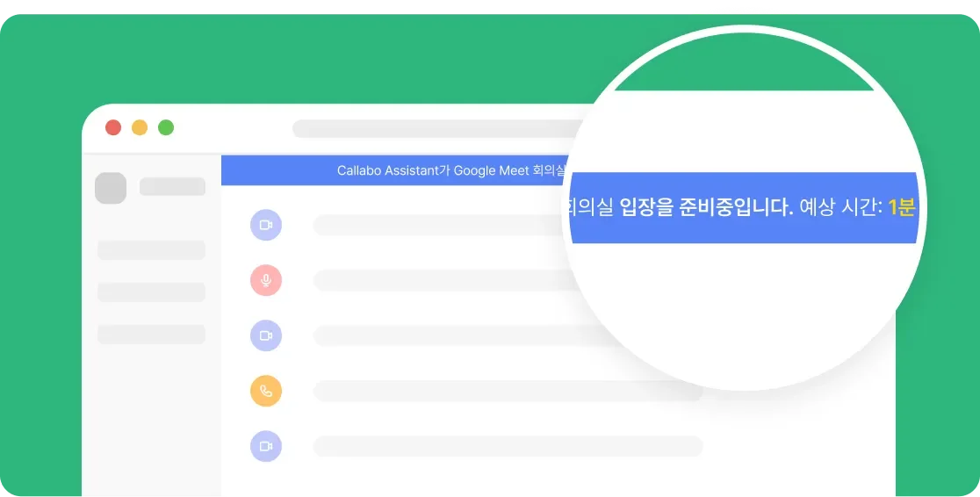Select the row beside the bottom video icon

tap(508, 446)
